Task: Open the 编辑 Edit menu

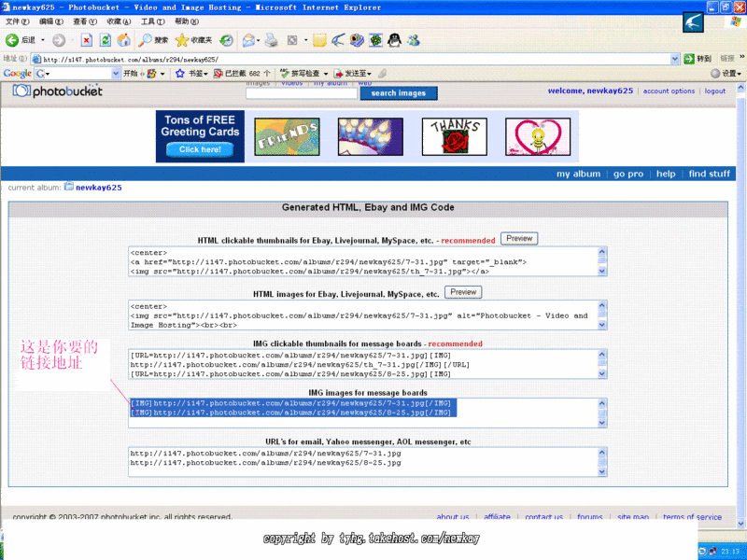Action: 51,21
